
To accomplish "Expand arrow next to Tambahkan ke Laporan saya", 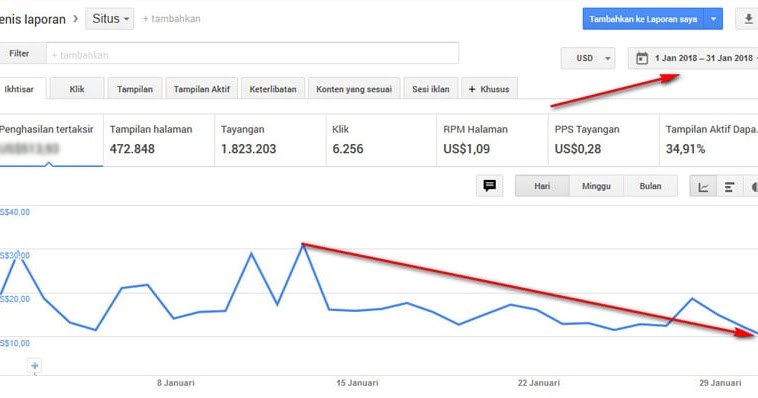I will click(x=713, y=19).
